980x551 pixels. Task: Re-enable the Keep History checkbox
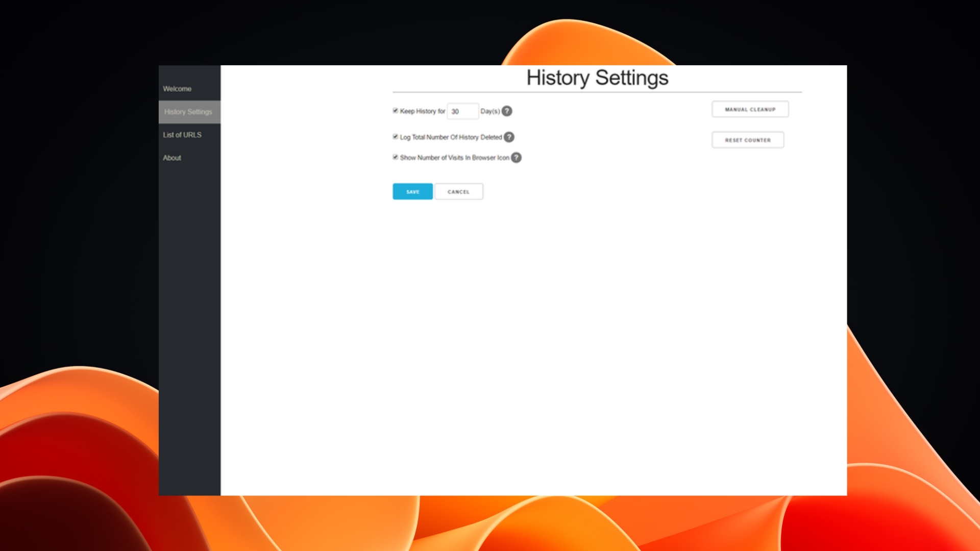tap(395, 111)
